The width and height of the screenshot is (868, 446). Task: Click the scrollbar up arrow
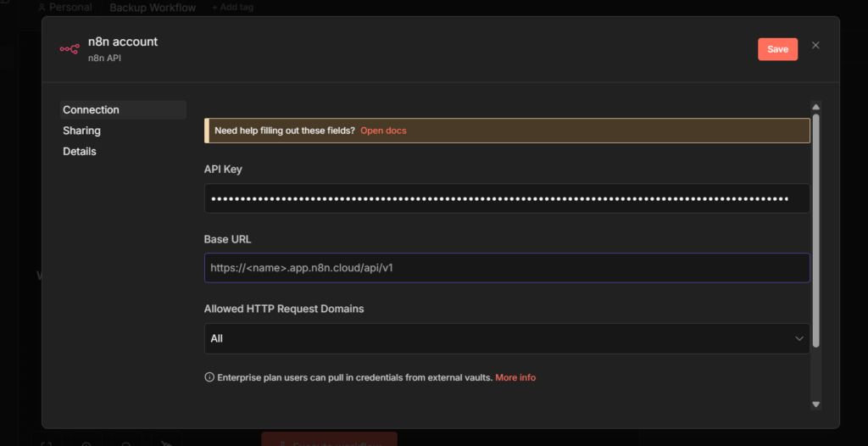[x=815, y=107]
